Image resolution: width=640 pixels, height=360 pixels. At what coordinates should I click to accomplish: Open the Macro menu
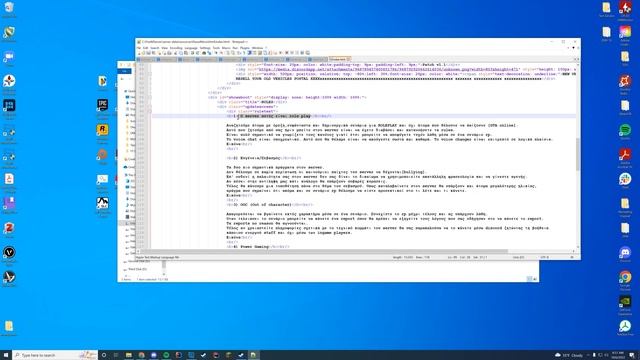click(x=226, y=48)
